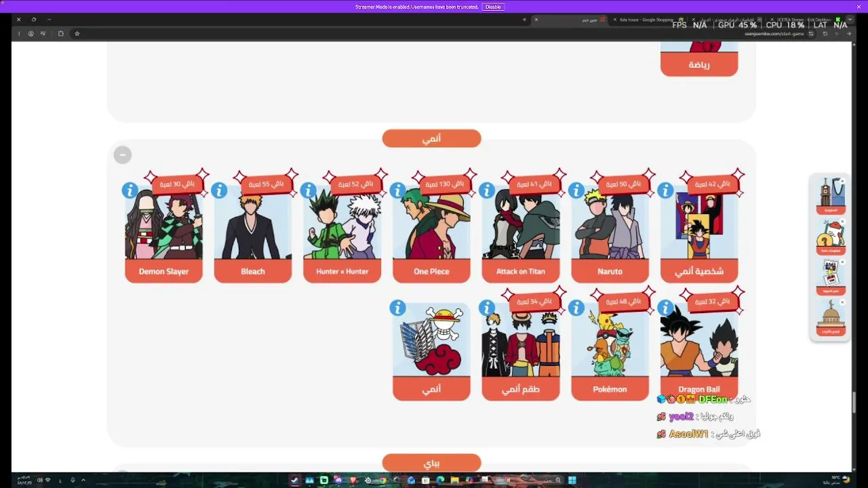Select the أنمي logos category card
The image size is (868, 488).
(431, 352)
